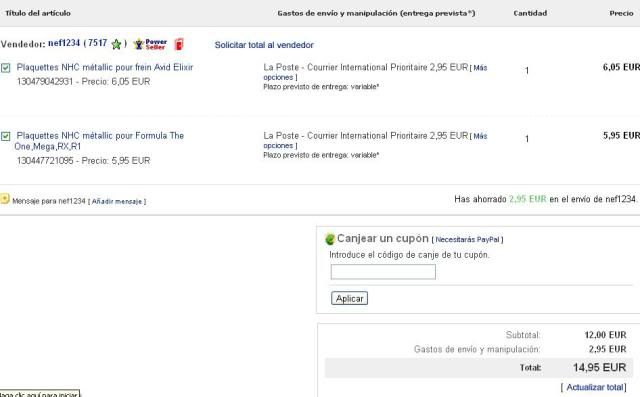
Task: Open Plaquettes NHC Formula The One listing
Action: [99, 141]
